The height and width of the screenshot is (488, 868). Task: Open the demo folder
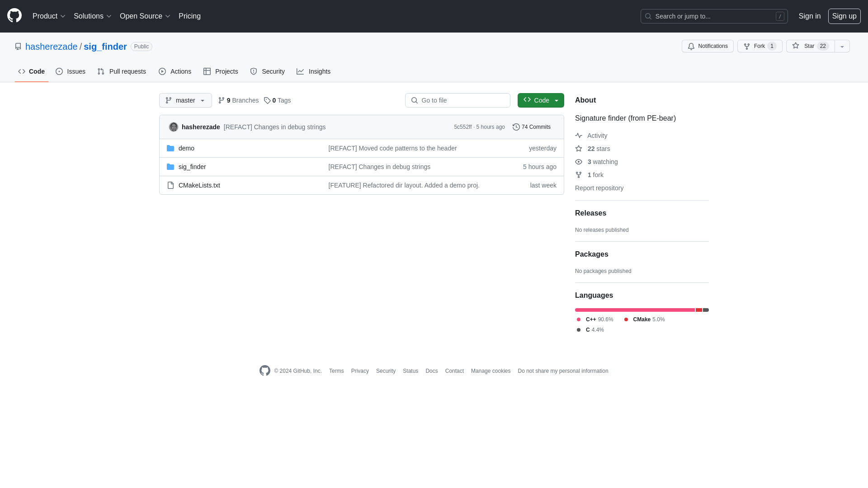point(186,148)
